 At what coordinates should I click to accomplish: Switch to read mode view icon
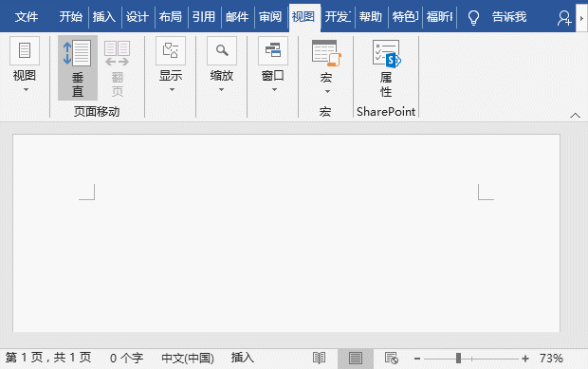(319, 359)
